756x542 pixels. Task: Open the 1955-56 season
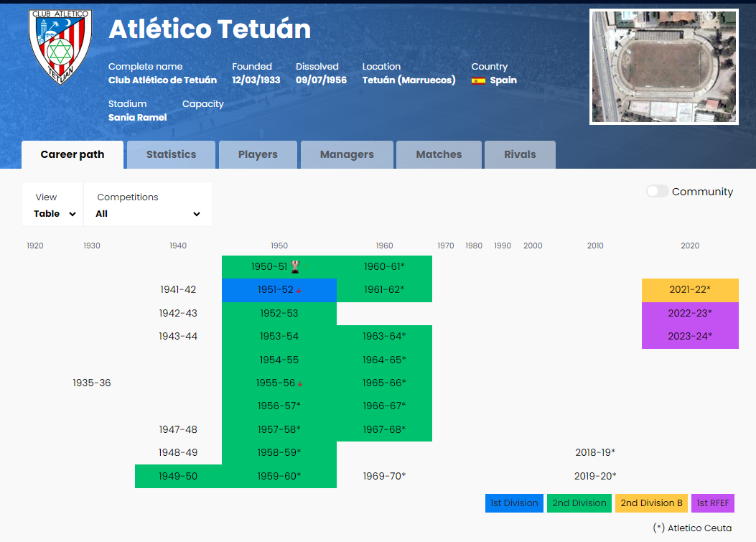(279, 383)
